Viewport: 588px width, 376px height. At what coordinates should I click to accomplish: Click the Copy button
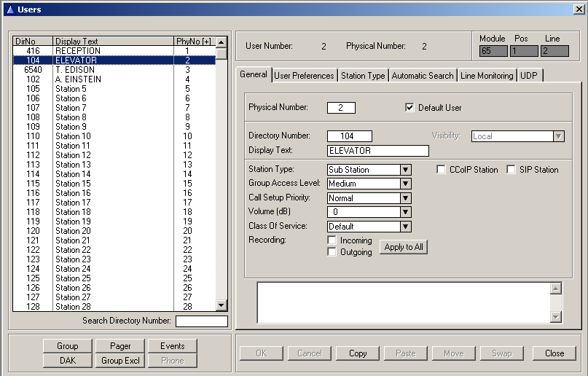(x=358, y=353)
